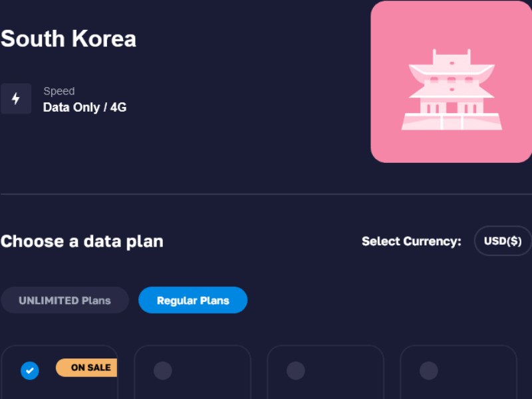The height and width of the screenshot is (399, 532).
Task: Switch to the UNLIMITED Plans tab
Action: 65,301
